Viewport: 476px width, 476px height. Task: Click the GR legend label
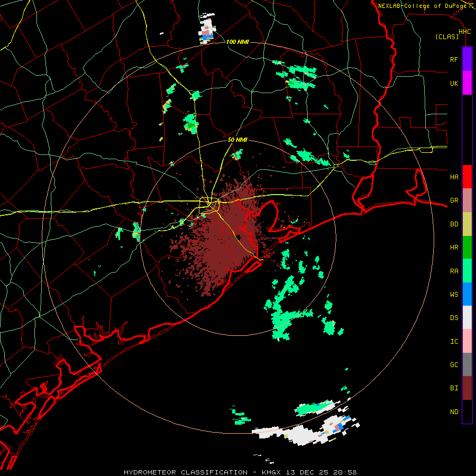tap(454, 200)
